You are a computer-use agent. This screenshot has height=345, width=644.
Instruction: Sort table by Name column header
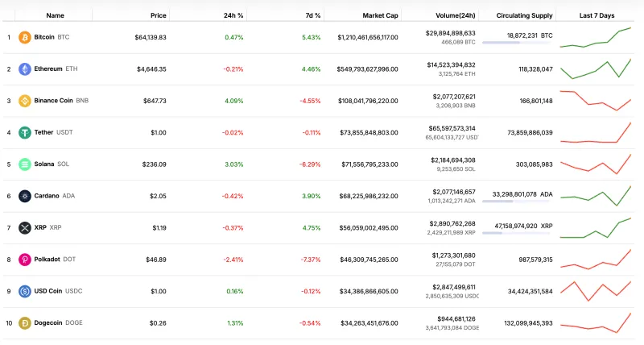(x=55, y=15)
